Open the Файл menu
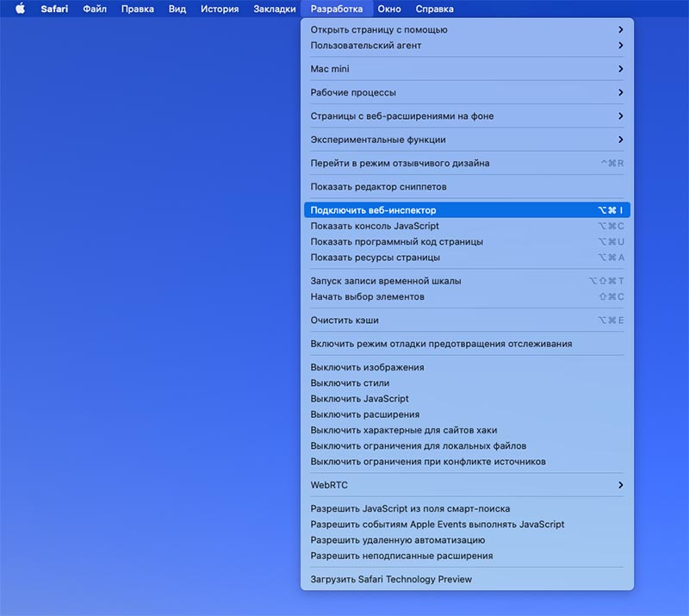 click(x=95, y=9)
